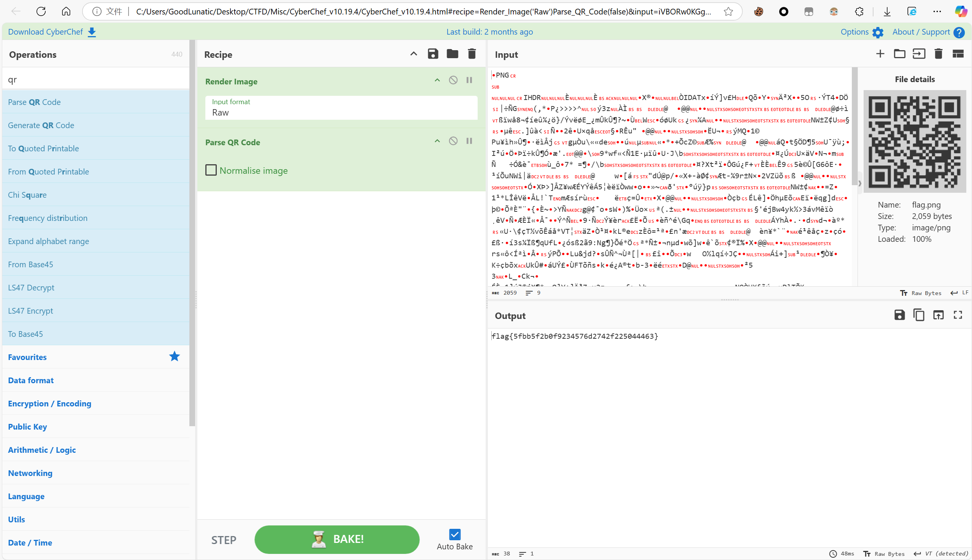Open About / Support help
The width and height of the screenshot is (972, 560).
click(928, 32)
